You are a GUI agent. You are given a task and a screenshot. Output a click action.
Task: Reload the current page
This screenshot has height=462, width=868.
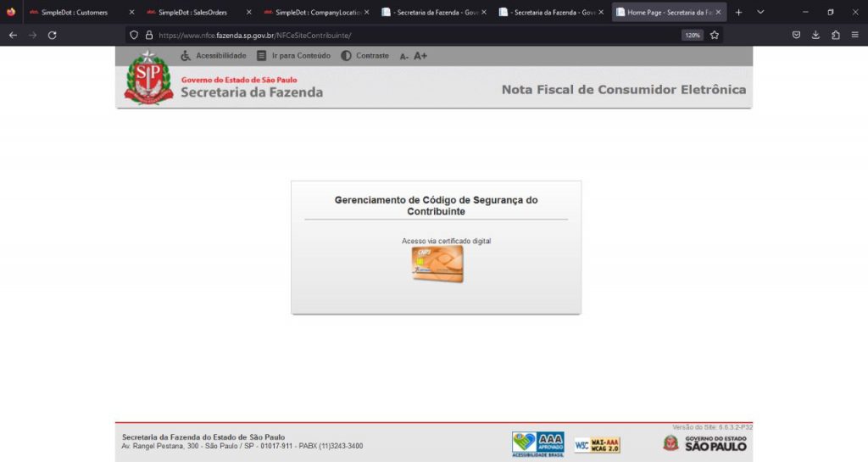pos(52,35)
